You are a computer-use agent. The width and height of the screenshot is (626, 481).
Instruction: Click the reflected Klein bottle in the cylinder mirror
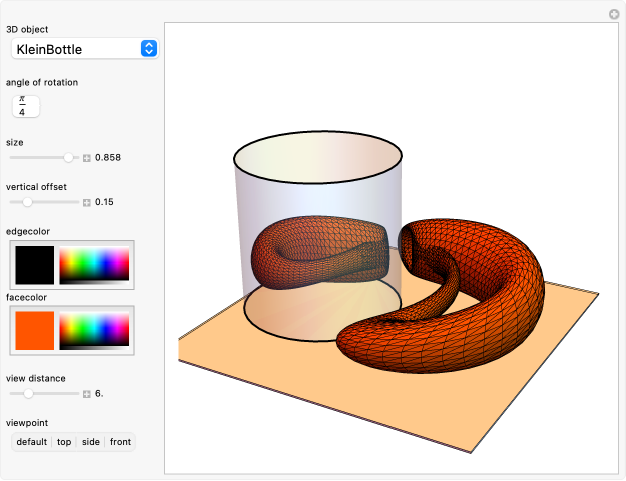coord(319,252)
